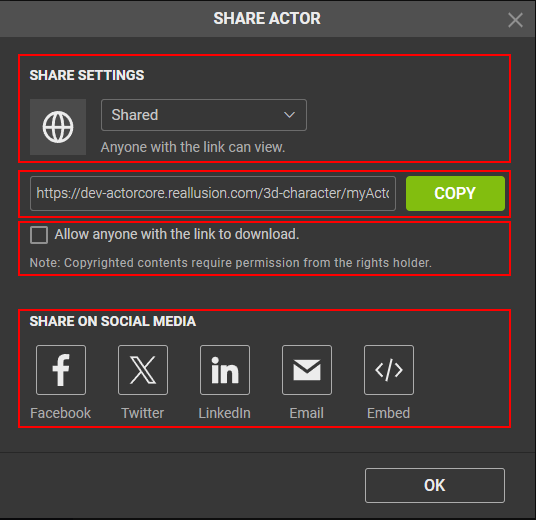The width and height of the screenshot is (536, 520).
Task: Click the globe sharing status icon
Action: [58, 127]
